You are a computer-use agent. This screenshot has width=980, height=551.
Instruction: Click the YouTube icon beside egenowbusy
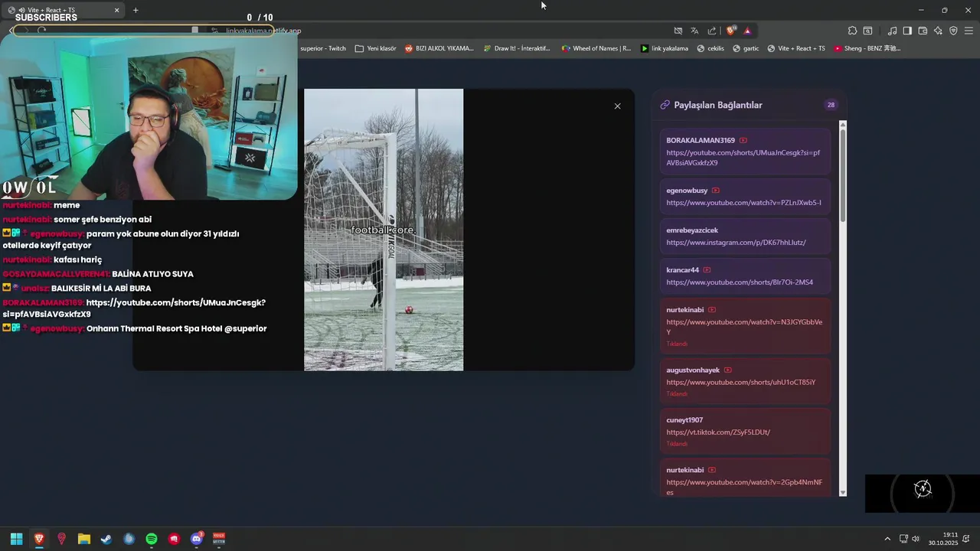click(716, 191)
